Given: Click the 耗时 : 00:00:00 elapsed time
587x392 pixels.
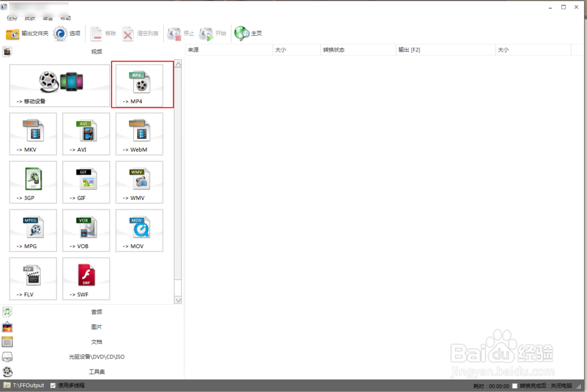Looking at the screenshot, I should 491,386.
